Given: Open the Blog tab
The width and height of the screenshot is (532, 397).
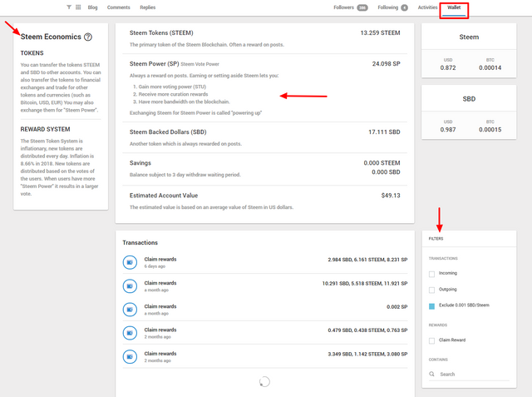Looking at the screenshot, I should point(92,7).
